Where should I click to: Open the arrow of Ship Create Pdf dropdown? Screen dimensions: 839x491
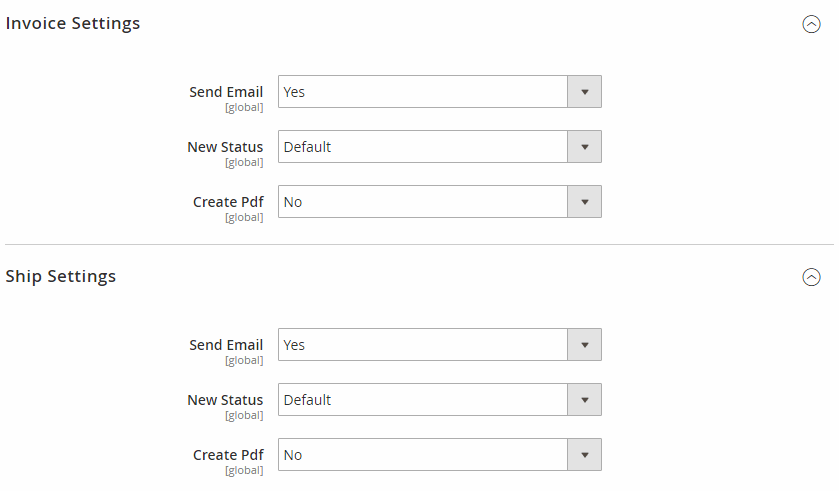[584, 455]
